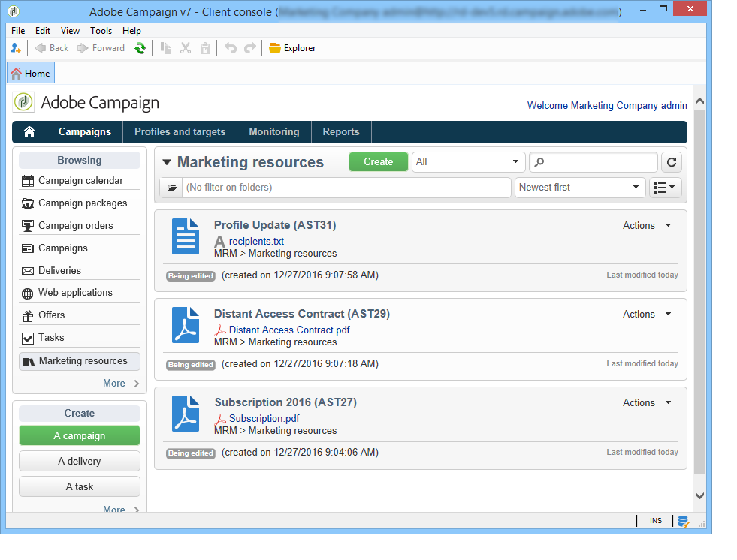Click the connection user icon in toolbar
737x560 pixels.
(16, 48)
